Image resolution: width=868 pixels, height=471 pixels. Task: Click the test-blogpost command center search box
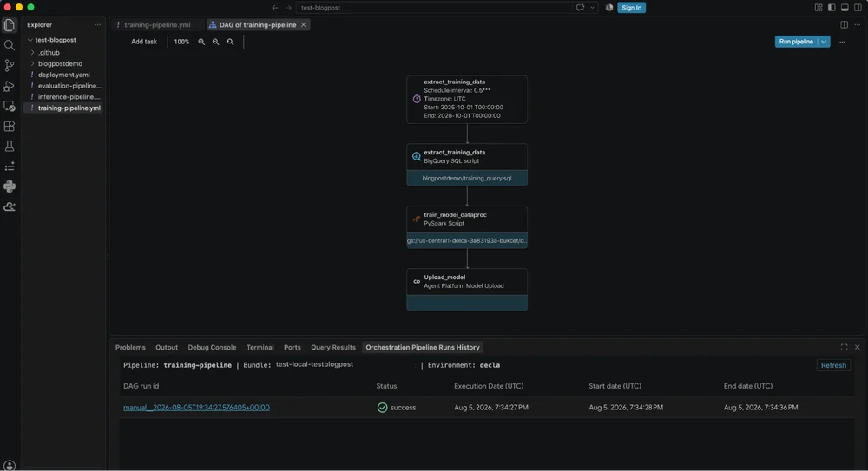pos(434,8)
